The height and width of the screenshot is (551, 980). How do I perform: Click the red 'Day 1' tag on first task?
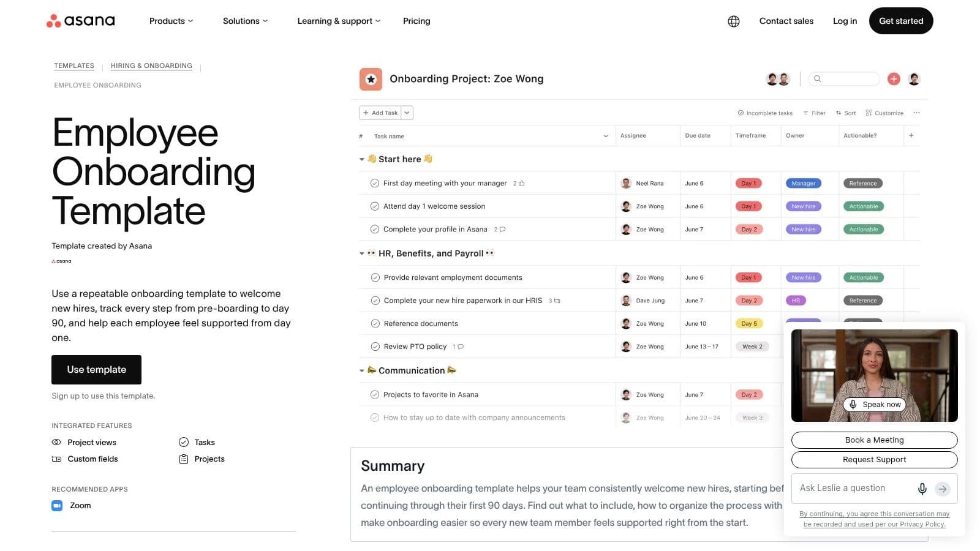tap(748, 183)
